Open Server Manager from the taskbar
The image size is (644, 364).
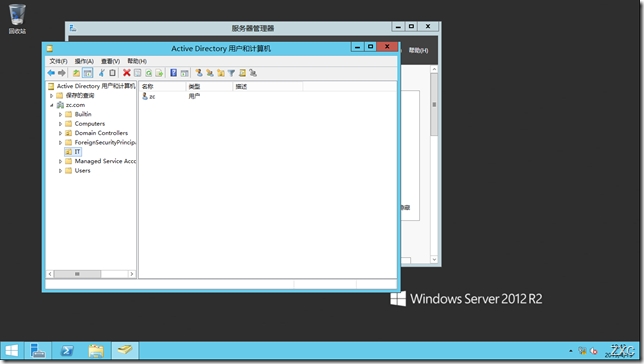coord(38,351)
